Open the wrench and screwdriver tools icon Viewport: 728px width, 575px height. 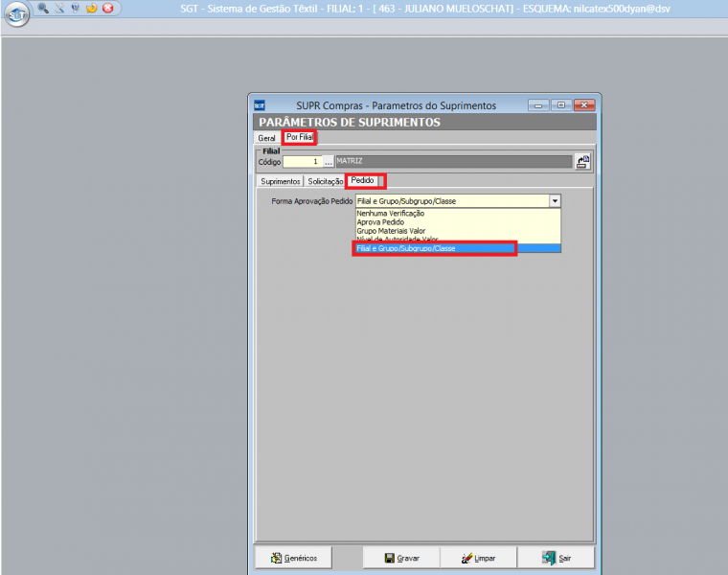tap(59, 8)
